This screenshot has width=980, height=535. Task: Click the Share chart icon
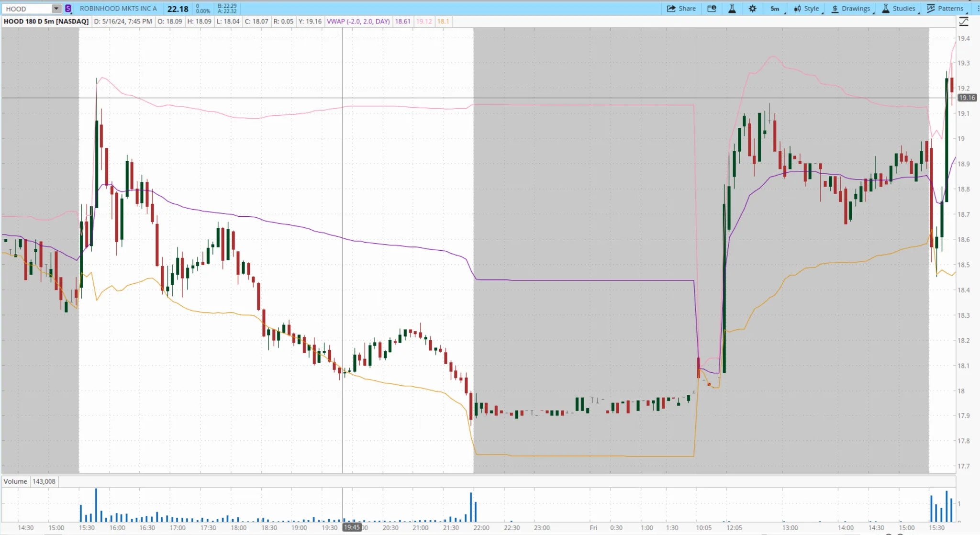point(671,9)
